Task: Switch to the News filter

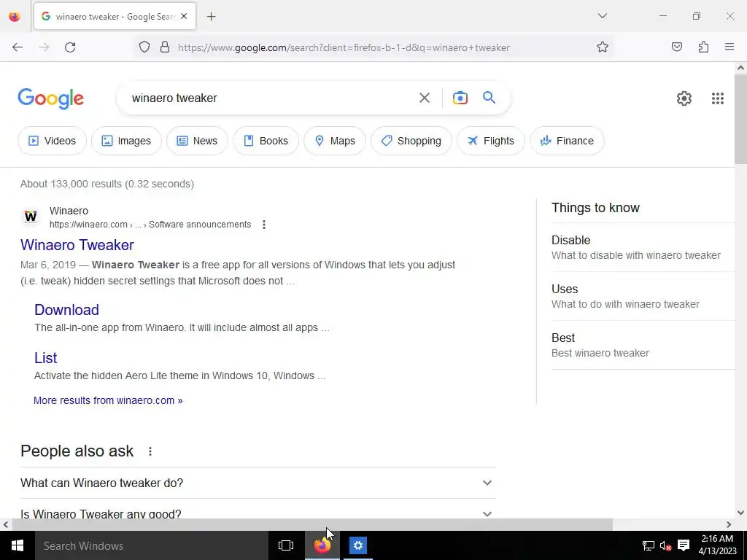Action: [197, 141]
